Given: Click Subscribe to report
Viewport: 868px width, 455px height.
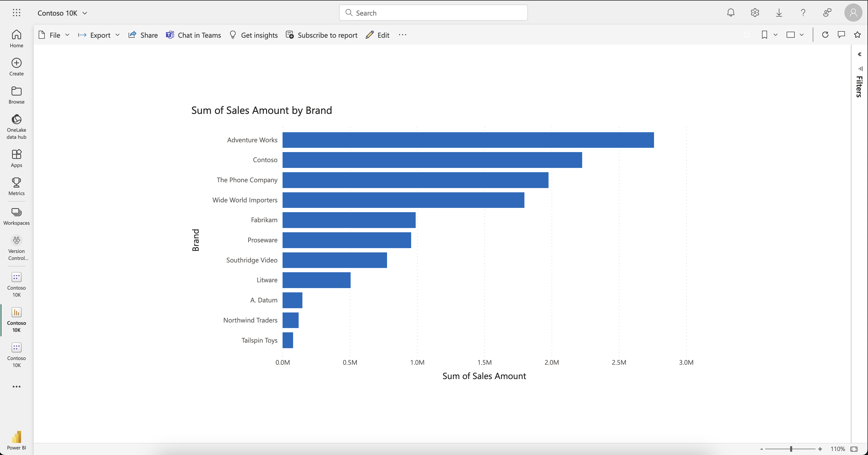Looking at the screenshot, I should pos(321,35).
